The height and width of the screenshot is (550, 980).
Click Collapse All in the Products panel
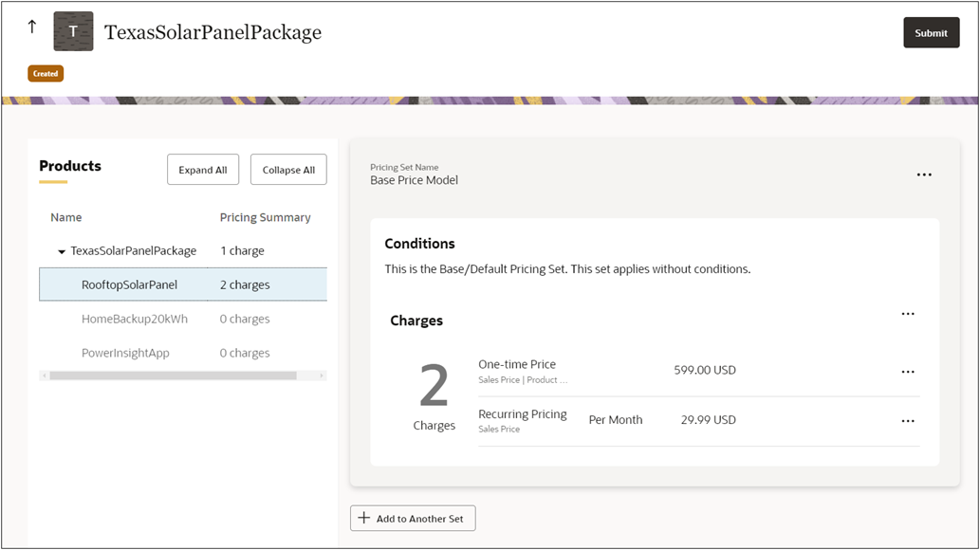click(x=287, y=170)
